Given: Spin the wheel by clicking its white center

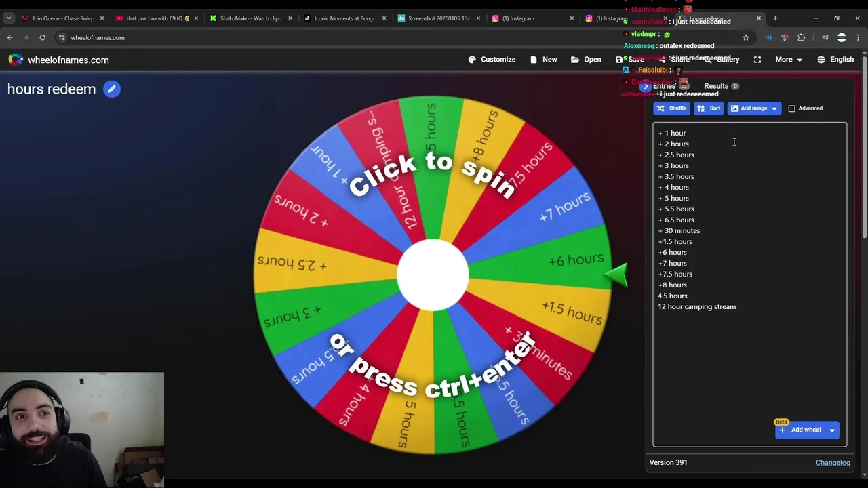Looking at the screenshot, I should pos(433,275).
